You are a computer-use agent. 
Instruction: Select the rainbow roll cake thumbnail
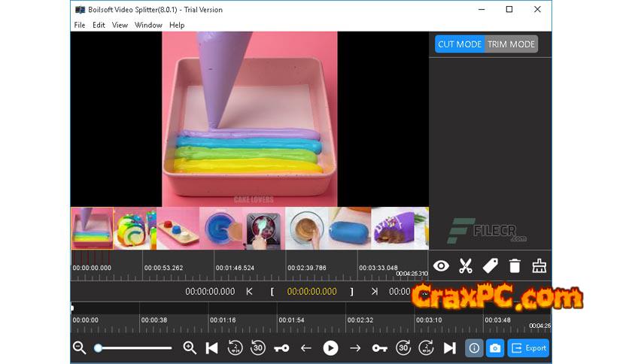tap(135, 229)
